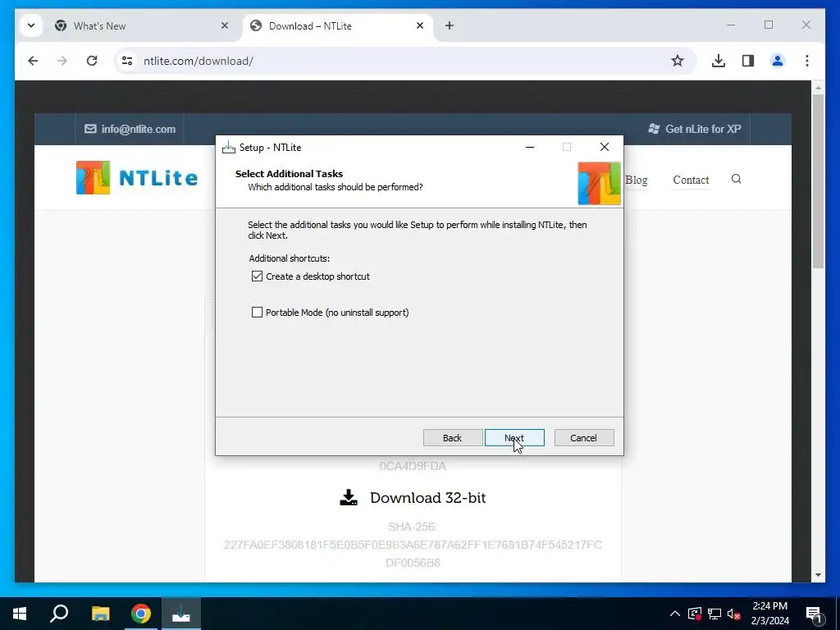The width and height of the screenshot is (840, 630).
Task: Open File Explorer from taskbar
Action: 100,614
